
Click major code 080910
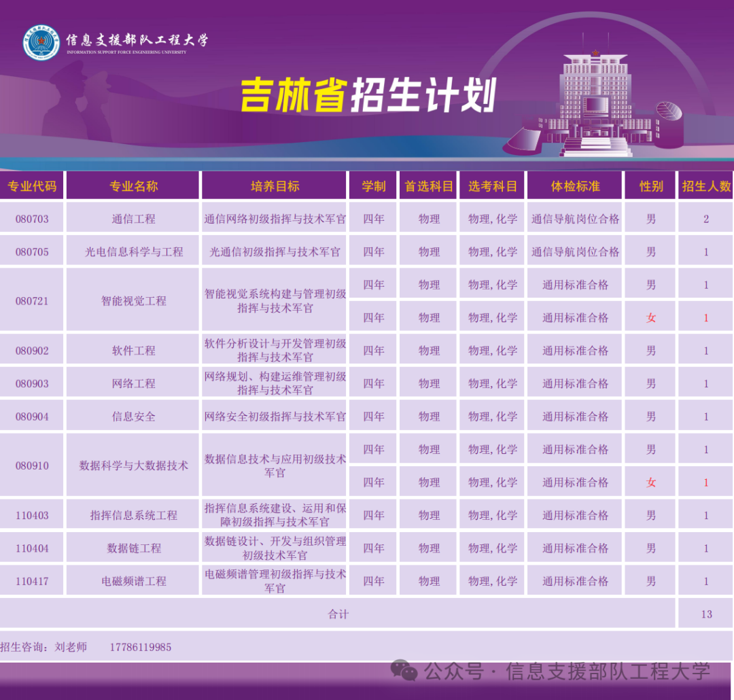32,466
